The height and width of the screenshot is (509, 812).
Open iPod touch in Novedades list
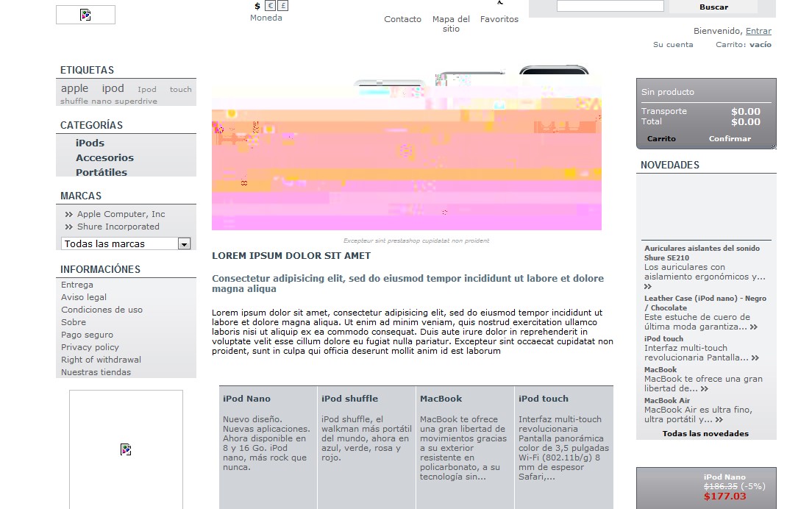pyautogui.click(x=663, y=338)
